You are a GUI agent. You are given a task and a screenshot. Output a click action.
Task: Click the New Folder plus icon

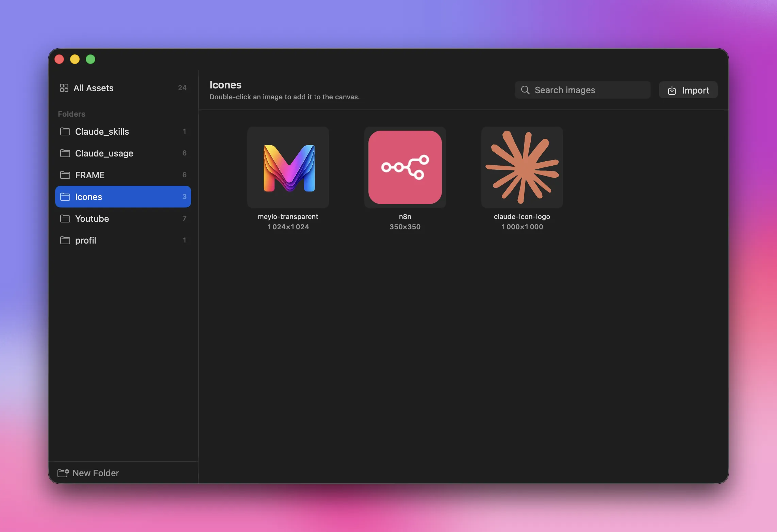tap(63, 473)
